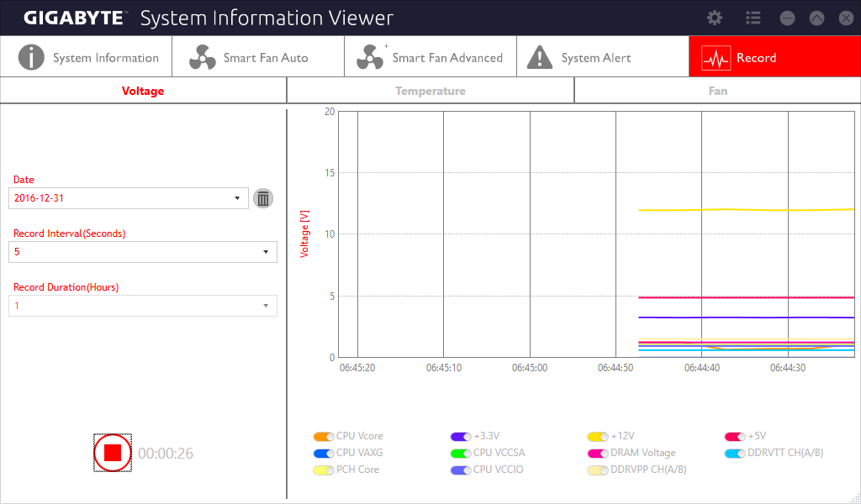Switch to the Fan tab

click(718, 91)
